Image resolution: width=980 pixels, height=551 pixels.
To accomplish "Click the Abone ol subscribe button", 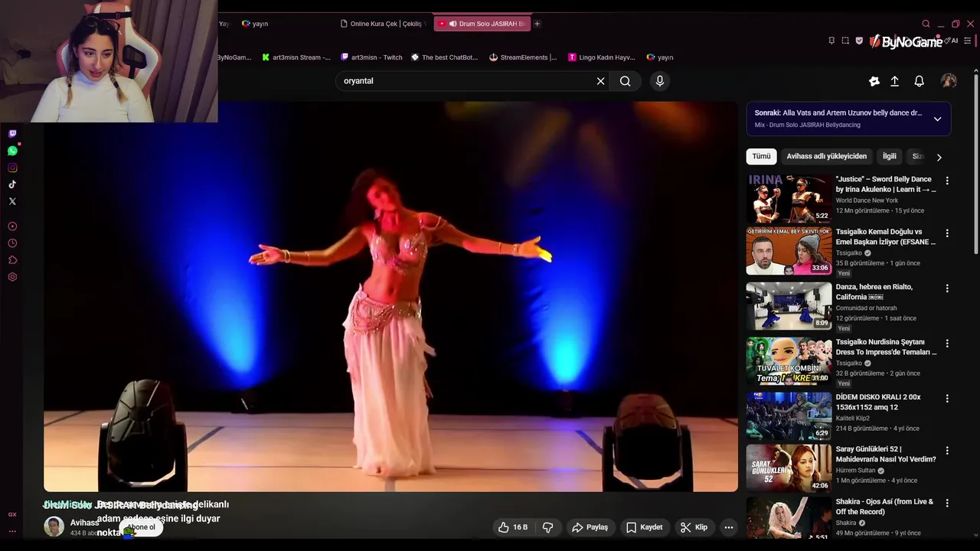I will click(x=141, y=527).
